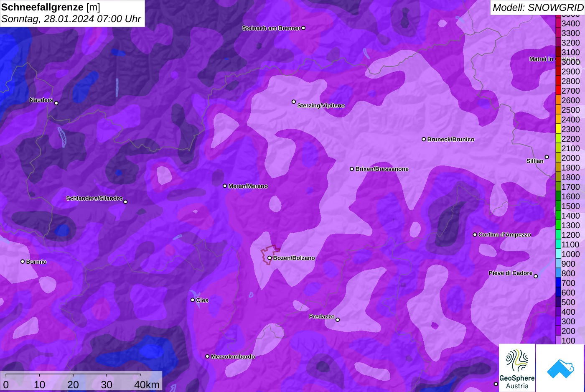Screen dimensions: 585x392
Task: Select the Cles location marker
Action: (193, 300)
